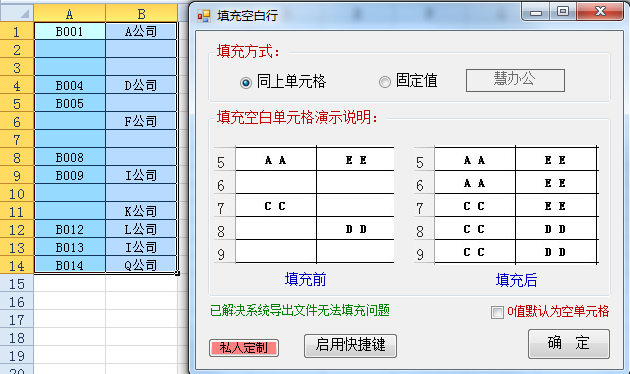Select column A header
This screenshot has height=374, width=630.
[70, 14]
